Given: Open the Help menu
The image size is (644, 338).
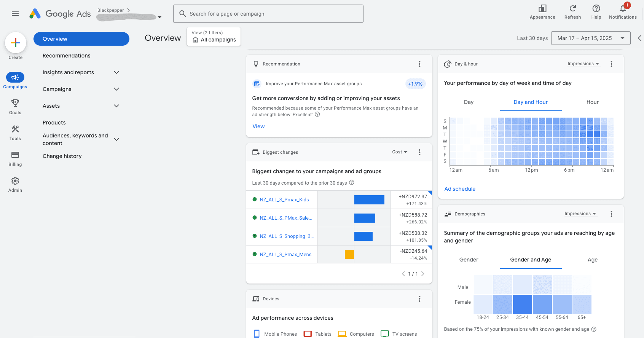Looking at the screenshot, I should pos(596,12).
